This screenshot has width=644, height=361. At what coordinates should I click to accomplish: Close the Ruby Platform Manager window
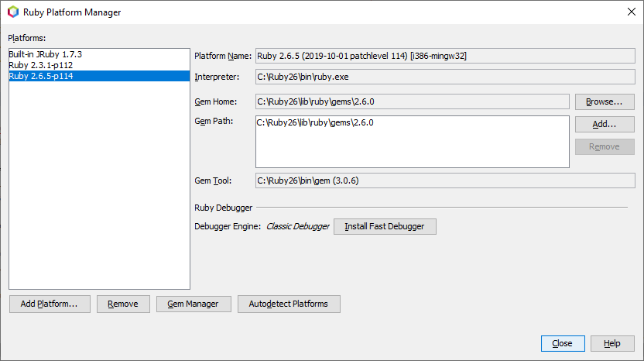pyautogui.click(x=632, y=12)
